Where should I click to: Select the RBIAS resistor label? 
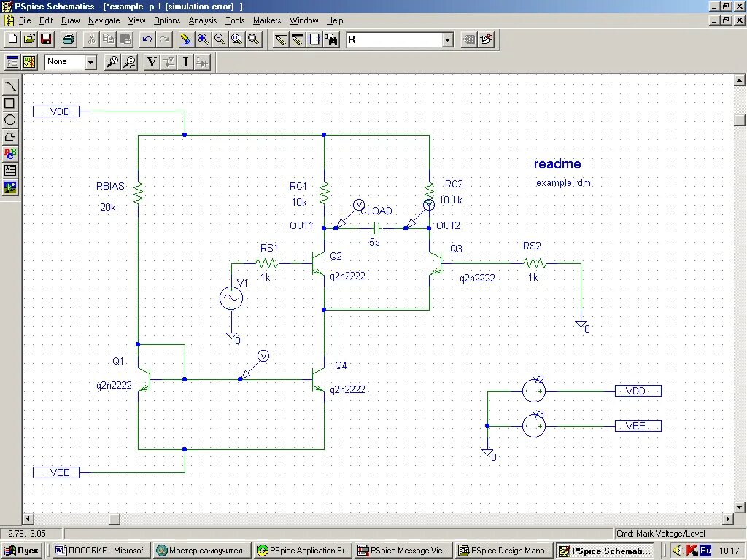click(110, 186)
